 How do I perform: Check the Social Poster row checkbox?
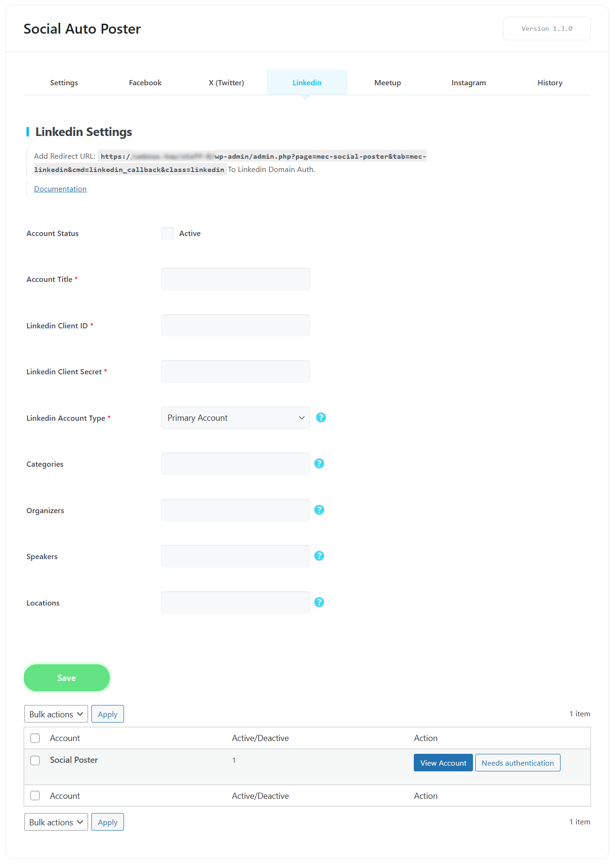[35, 760]
